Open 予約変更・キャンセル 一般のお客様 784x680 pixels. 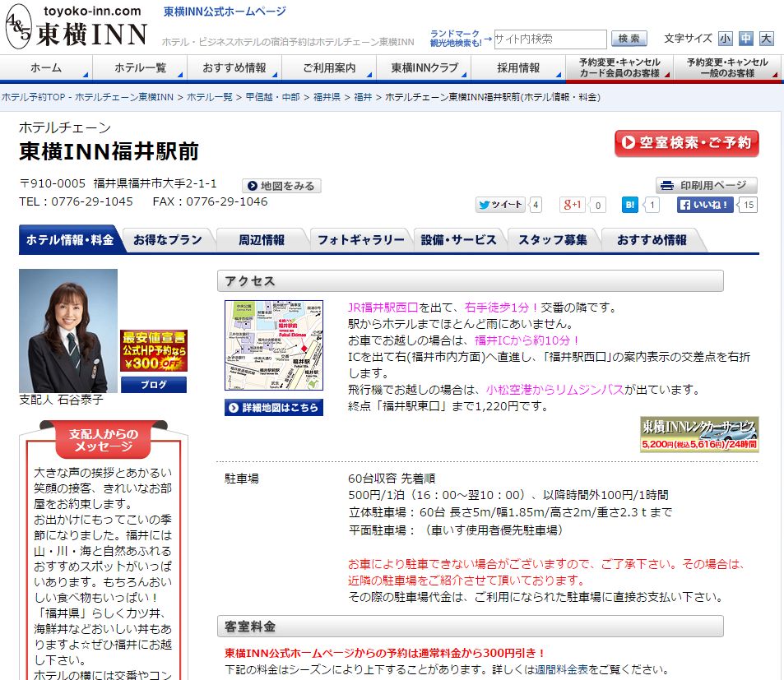727,68
